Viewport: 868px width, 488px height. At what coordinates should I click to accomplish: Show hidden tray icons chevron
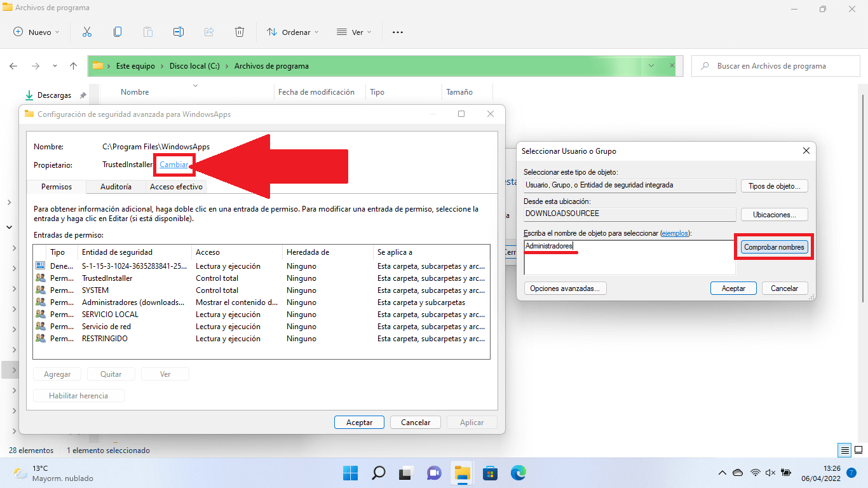pos(722,473)
